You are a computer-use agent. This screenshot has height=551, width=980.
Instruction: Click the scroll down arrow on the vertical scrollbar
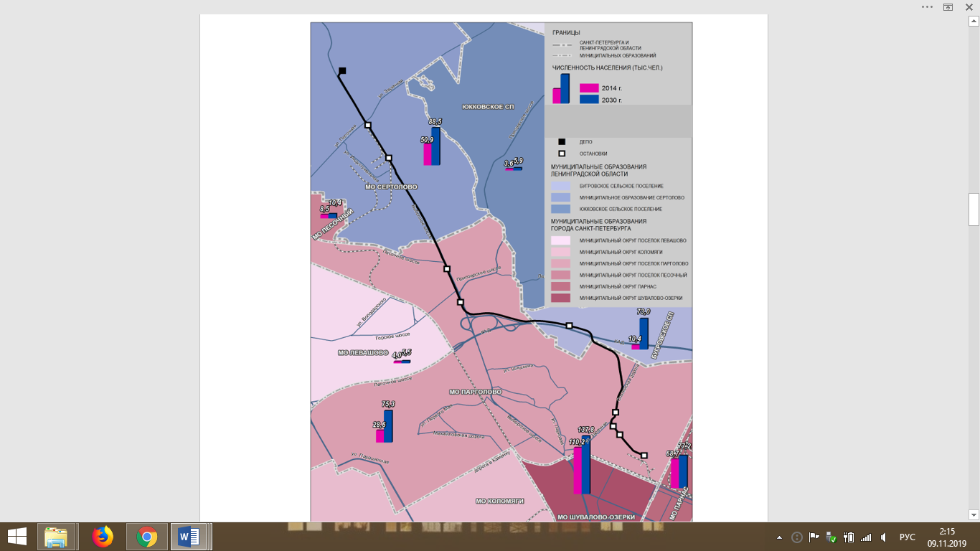click(974, 514)
